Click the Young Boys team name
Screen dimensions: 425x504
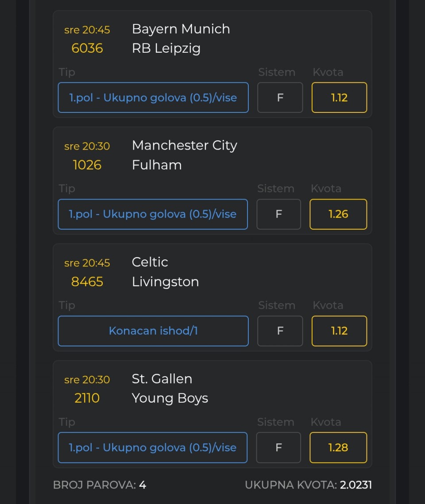(x=170, y=398)
